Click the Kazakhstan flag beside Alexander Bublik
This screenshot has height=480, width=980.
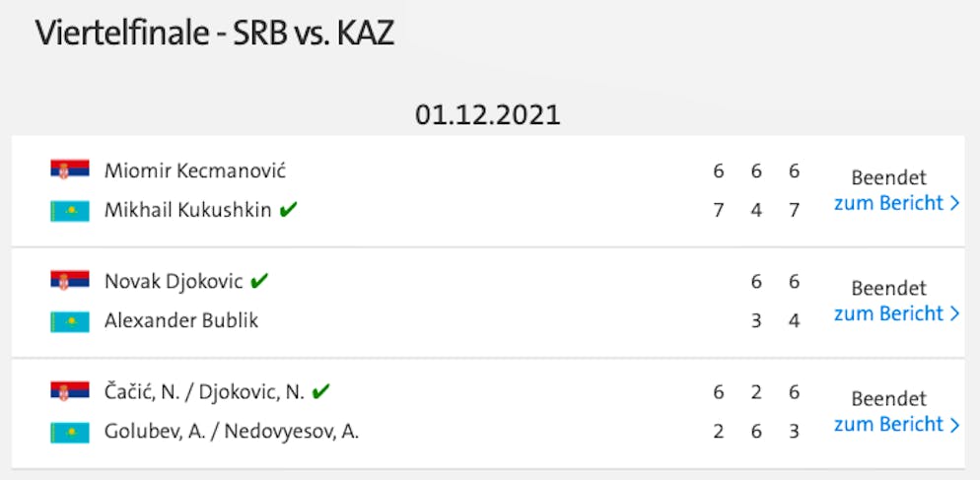(70, 321)
